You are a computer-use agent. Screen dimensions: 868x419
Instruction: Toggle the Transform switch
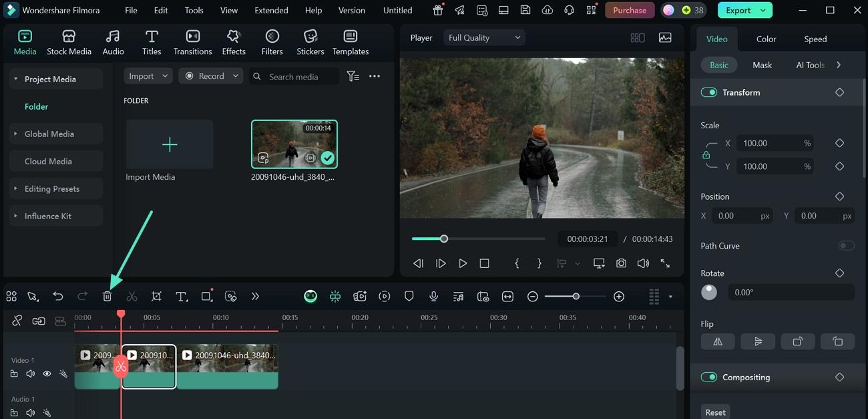[708, 92]
